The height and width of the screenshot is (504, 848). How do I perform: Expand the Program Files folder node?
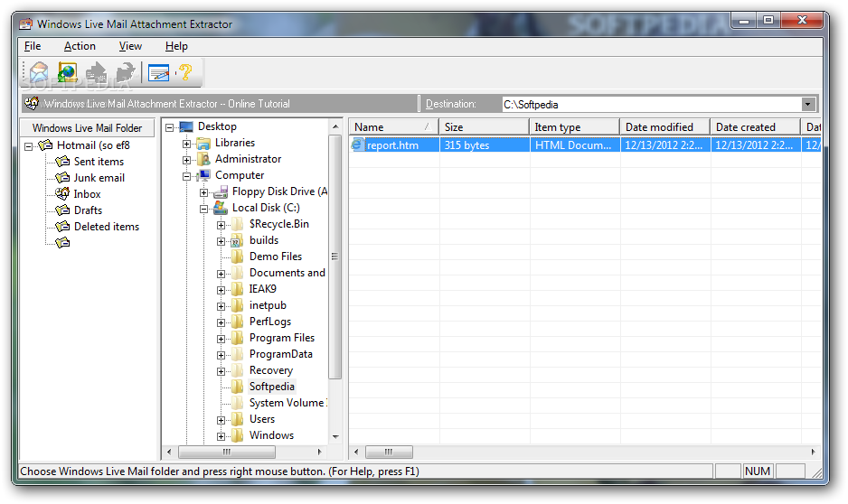(x=221, y=339)
